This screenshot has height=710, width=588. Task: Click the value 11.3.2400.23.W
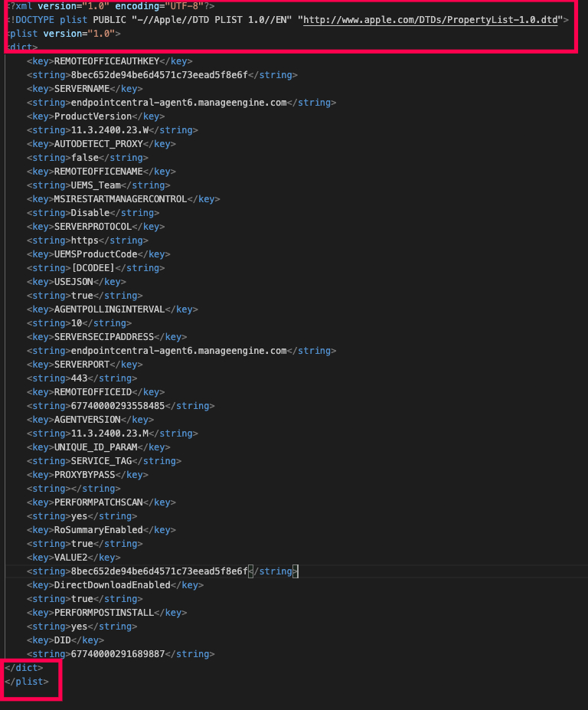(x=110, y=130)
